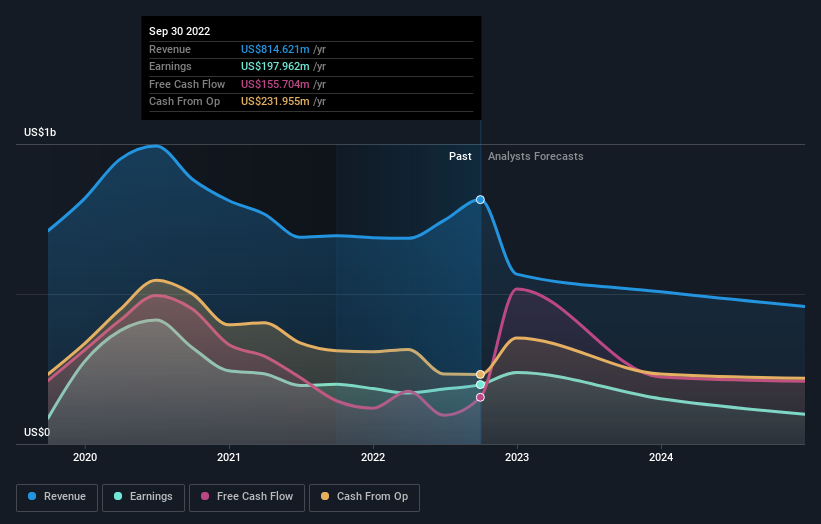Click the US$814.621m revenue value

pyautogui.click(x=275, y=49)
